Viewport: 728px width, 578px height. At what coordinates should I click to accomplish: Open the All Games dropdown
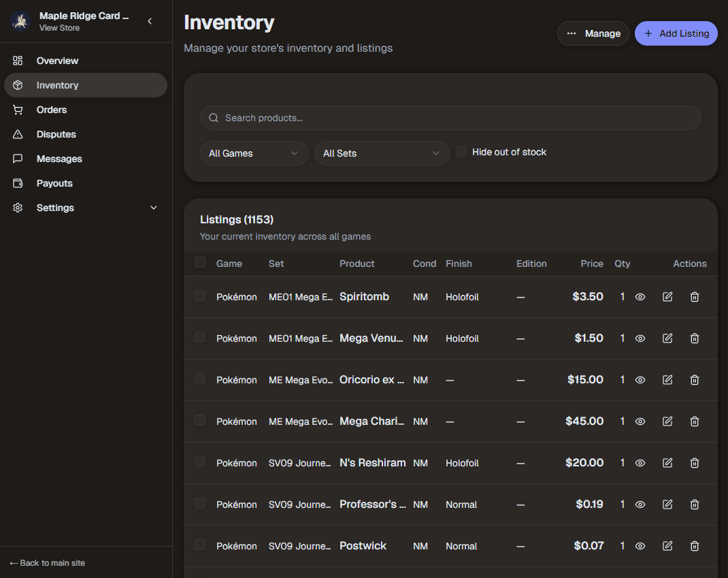pos(254,153)
